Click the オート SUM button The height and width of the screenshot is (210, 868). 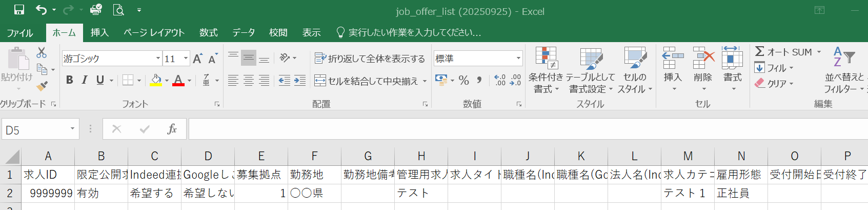pyautogui.click(x=783, y=52)
